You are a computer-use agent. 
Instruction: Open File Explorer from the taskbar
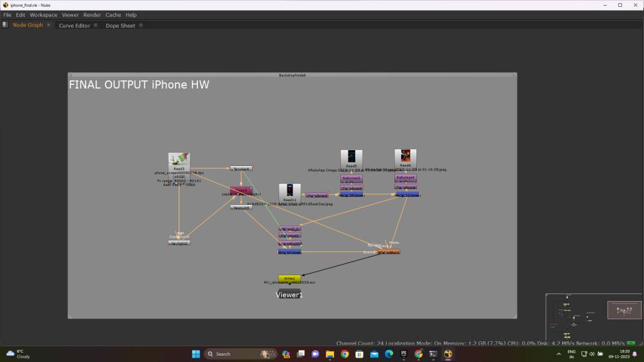[330, 354]
